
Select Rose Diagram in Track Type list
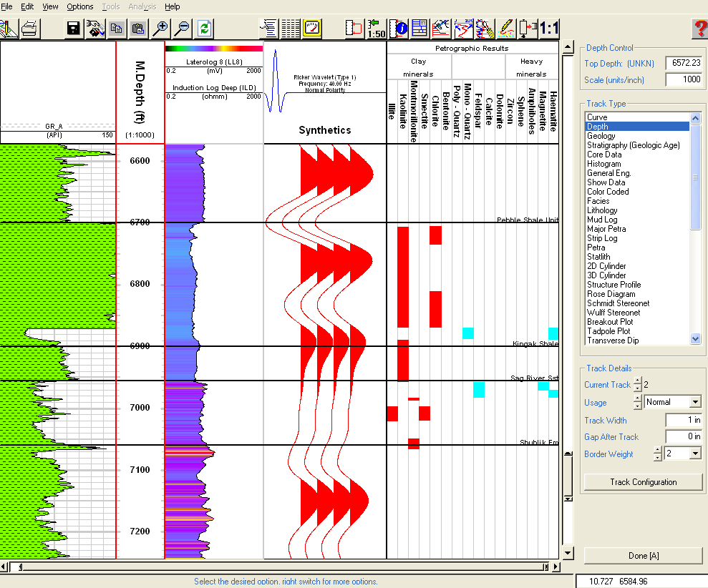pyautogui.click(x=638, y=294)
